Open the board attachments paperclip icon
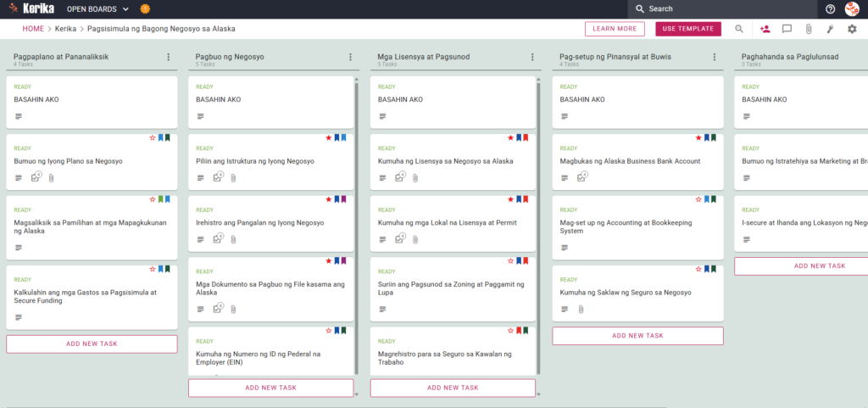Viewport: 868px width, 408px height. (x=808, y=29)
